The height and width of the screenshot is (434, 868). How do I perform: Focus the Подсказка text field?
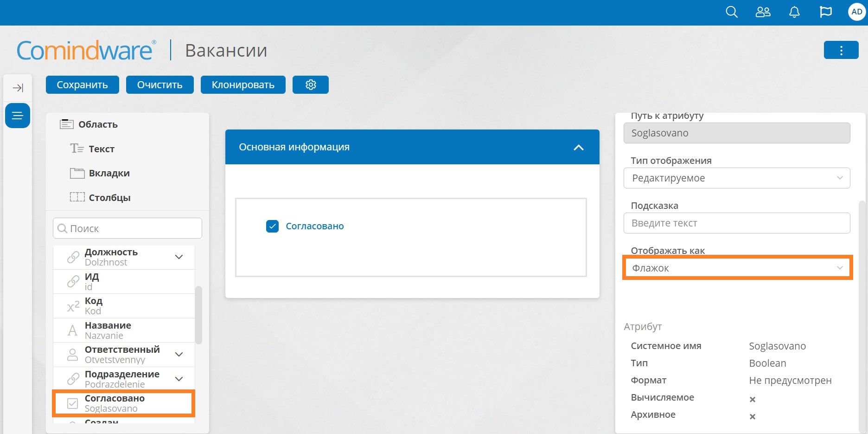coord(737,223)
